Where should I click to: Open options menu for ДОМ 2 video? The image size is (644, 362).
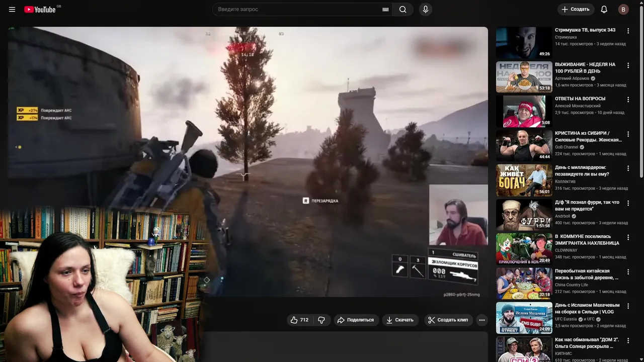click(x=628, y=340)
